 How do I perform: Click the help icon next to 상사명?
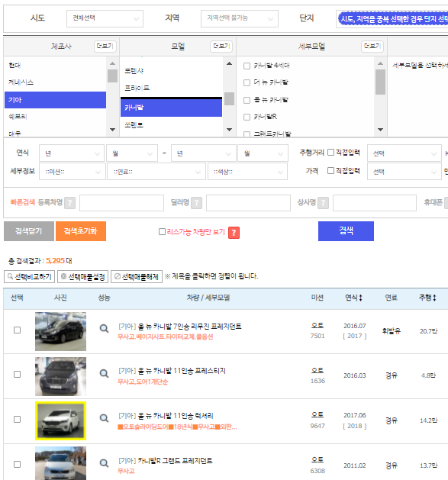[x=323, y=203]
